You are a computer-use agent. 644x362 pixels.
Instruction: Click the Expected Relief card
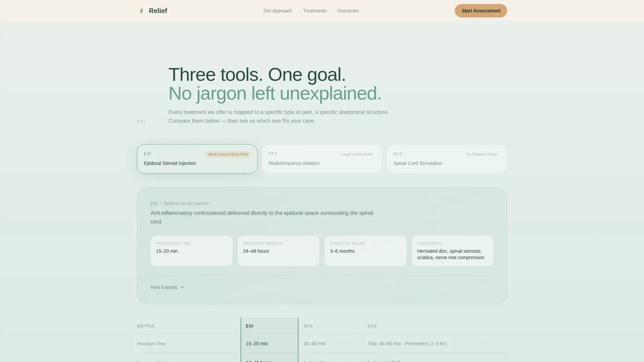(365, 251)
